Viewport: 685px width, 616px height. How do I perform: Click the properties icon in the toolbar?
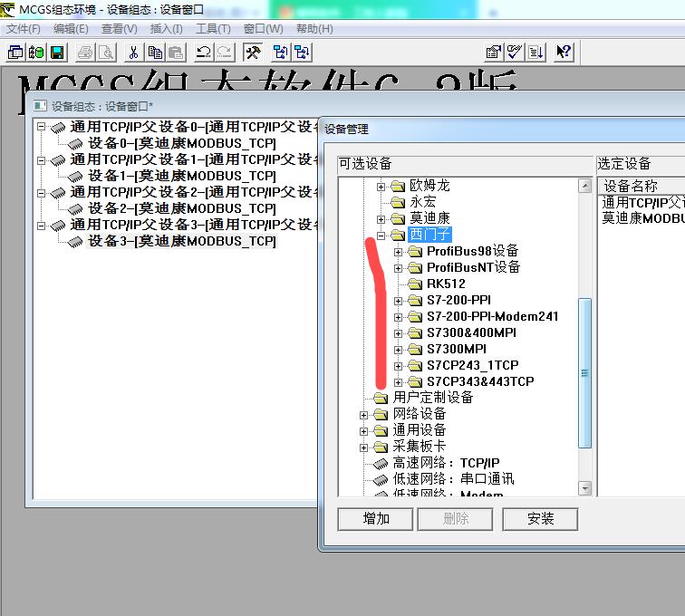point(493,52)
